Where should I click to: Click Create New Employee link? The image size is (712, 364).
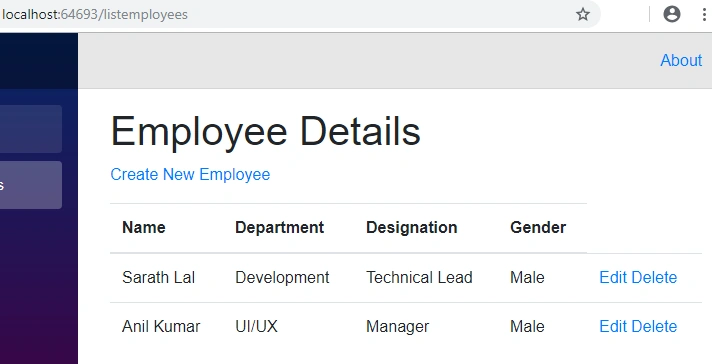(x=190, y=174)
